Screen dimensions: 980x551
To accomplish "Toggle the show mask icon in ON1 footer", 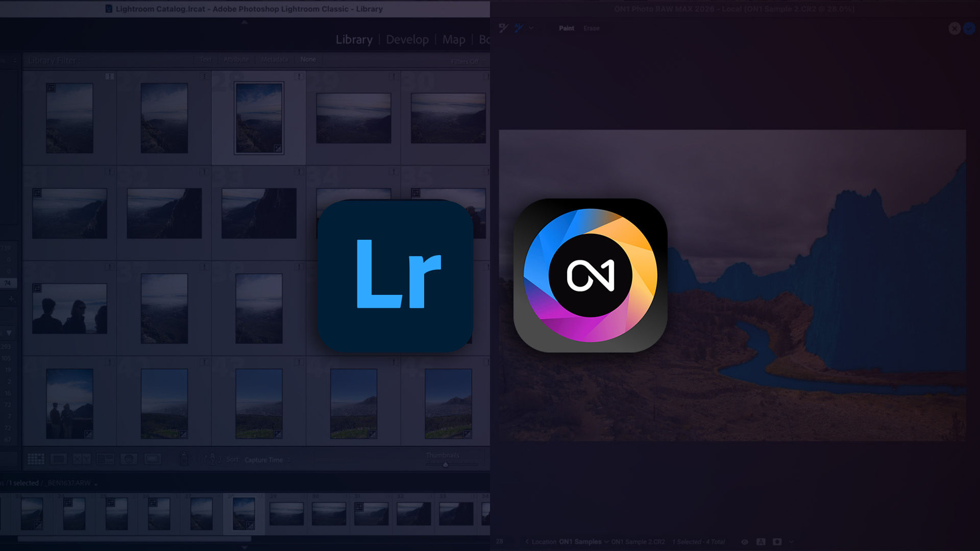I will pyautogui.click(x=777, y=542).
